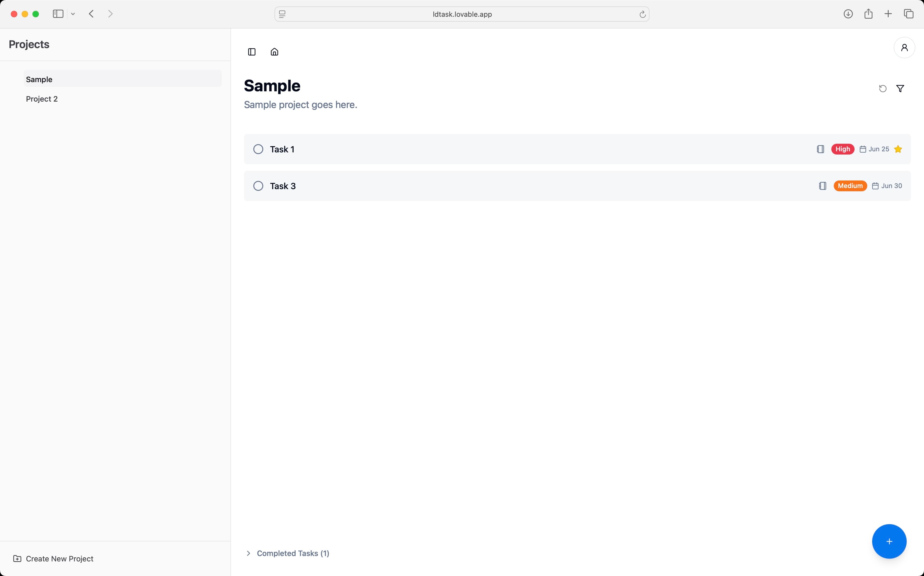924x576 pixels.
Task: Mark Task 1 as complete
Action: click(258, 149)
